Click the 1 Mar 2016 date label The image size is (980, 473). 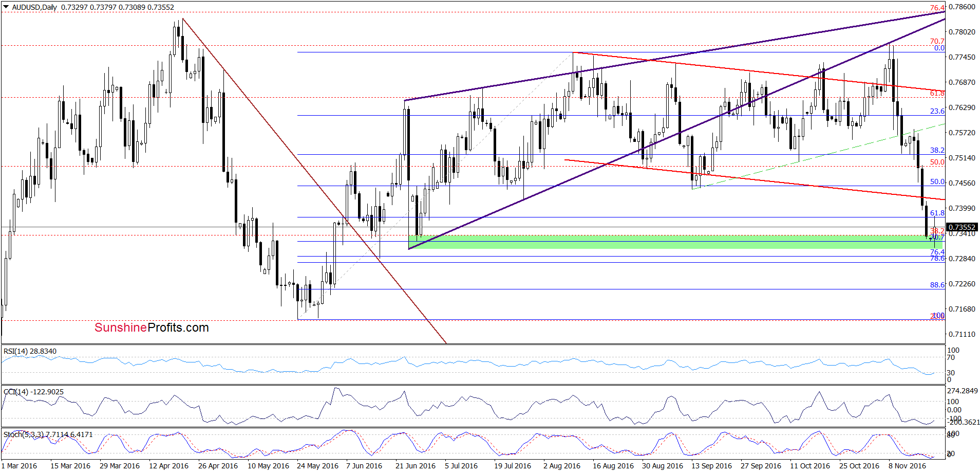[19, 466]
